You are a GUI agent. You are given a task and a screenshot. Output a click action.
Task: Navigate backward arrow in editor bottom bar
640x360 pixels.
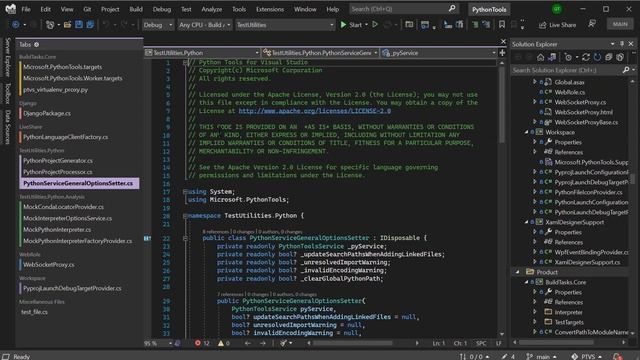click(x=248, y=343)
